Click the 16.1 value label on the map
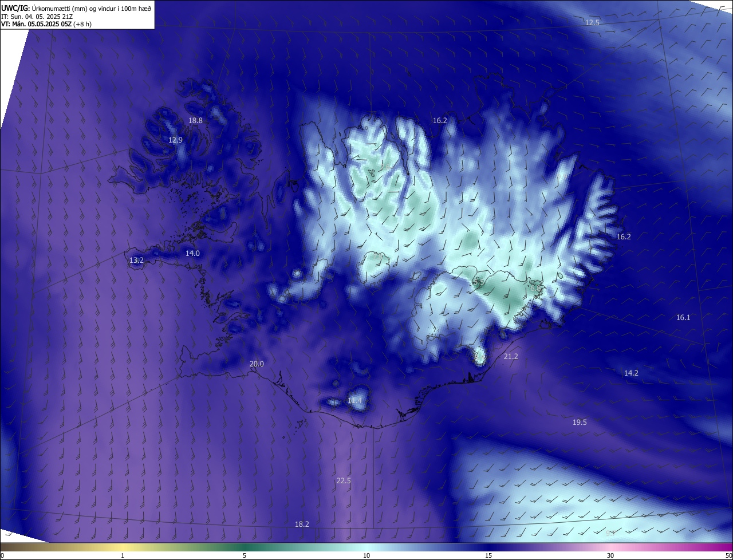 (683, 317)
